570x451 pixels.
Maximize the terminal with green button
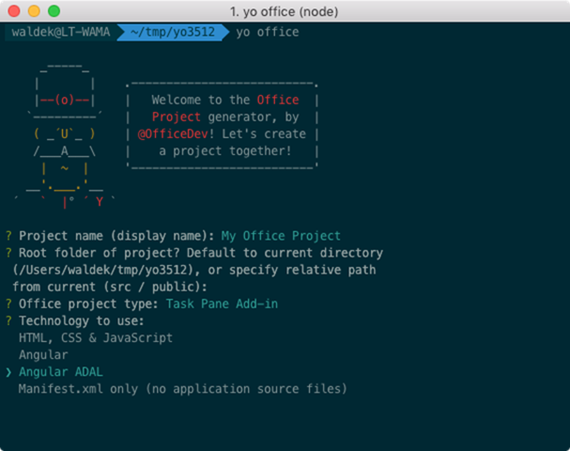point(54,11)
